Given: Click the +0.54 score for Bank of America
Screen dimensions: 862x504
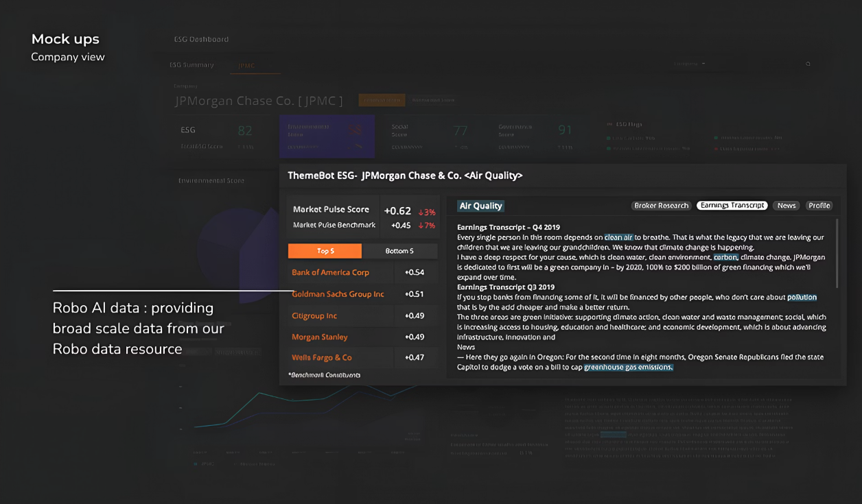Looking at the screenshot, I should (415, 273).
